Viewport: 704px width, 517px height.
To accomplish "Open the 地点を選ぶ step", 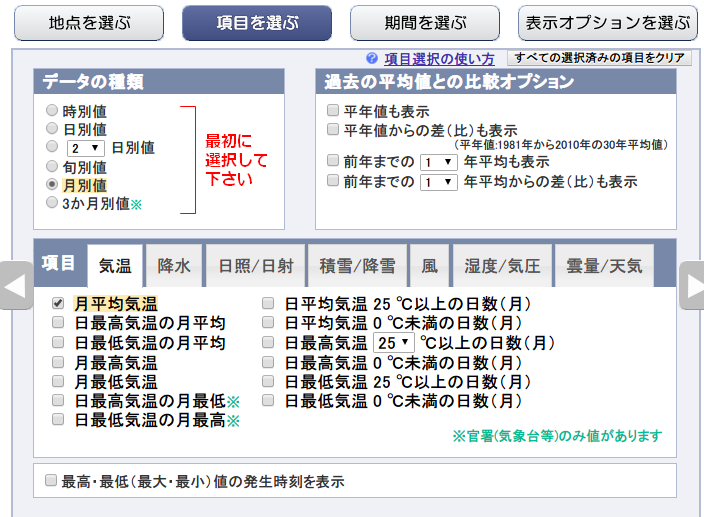I will (89, 23).
